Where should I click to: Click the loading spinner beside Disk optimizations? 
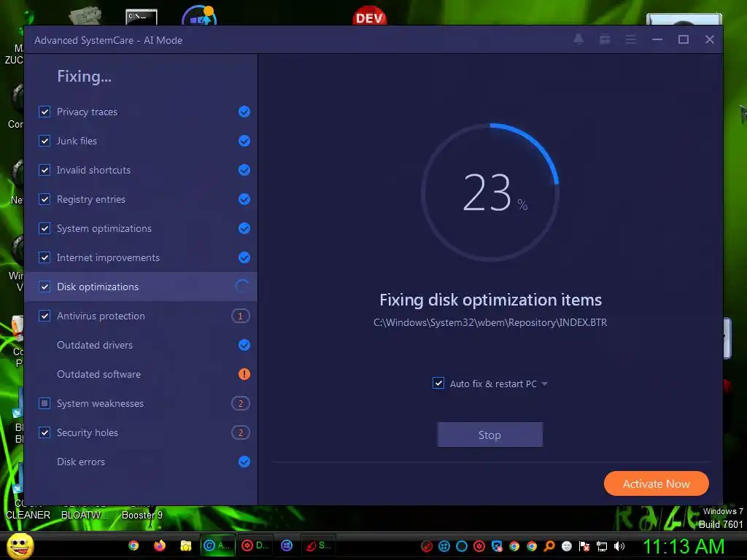click(242, 287)
